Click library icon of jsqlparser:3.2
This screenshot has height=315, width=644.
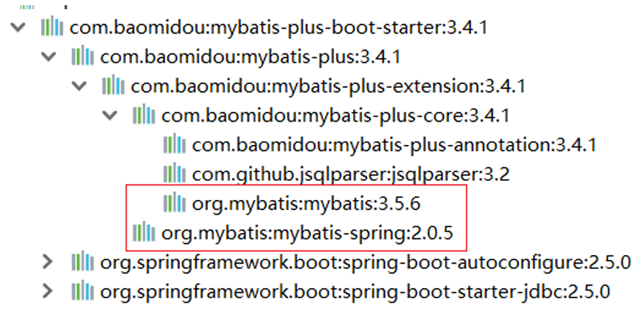[x=174, y=174]
